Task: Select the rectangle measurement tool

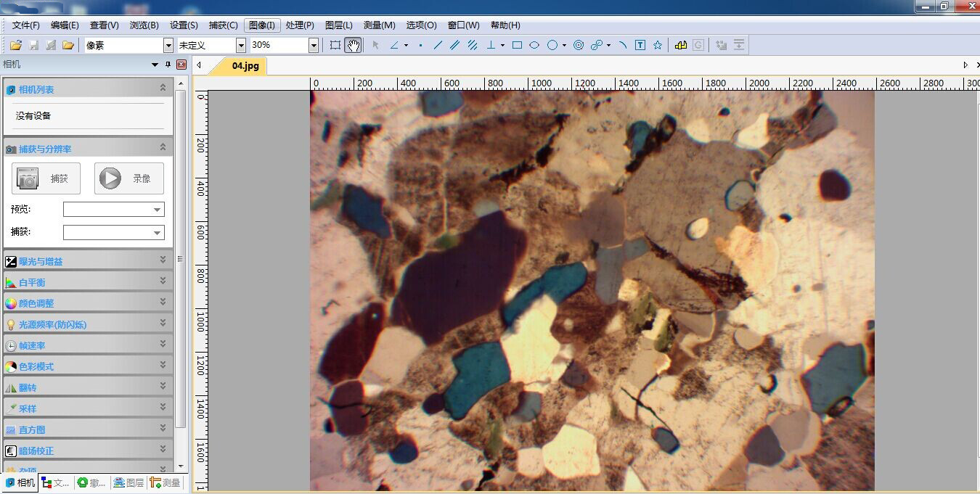Action: [517, 45]
